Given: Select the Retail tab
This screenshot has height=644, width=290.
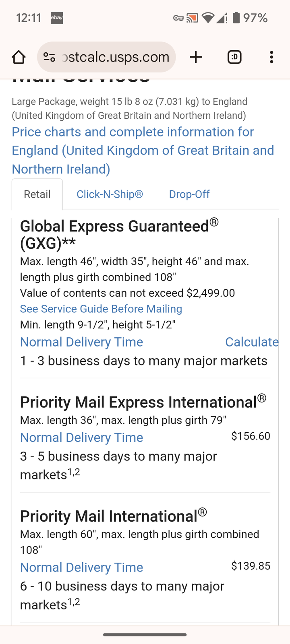Looking at the screenshot, I should 37,194.
